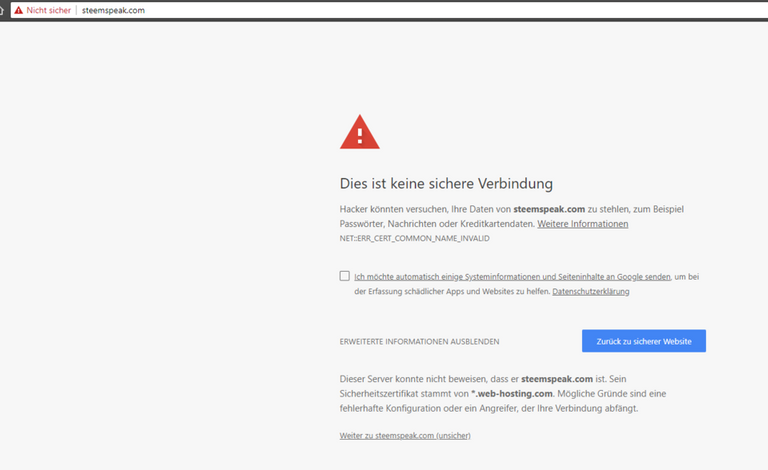768x470 pixels.
Task: Click 'Zurück zu sicherer Website' button
Action: click(644, 341)
